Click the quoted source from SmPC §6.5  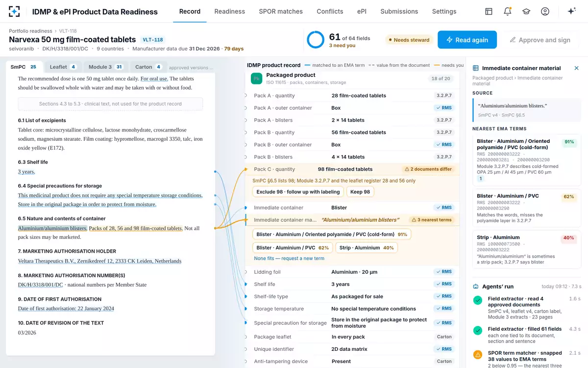click(x=526, y=110)
